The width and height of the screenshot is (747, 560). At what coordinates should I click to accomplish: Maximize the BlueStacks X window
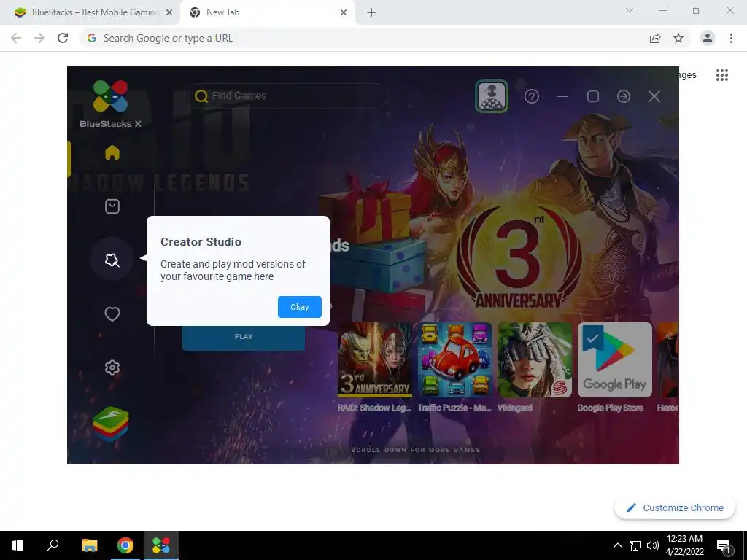point(592,97)
